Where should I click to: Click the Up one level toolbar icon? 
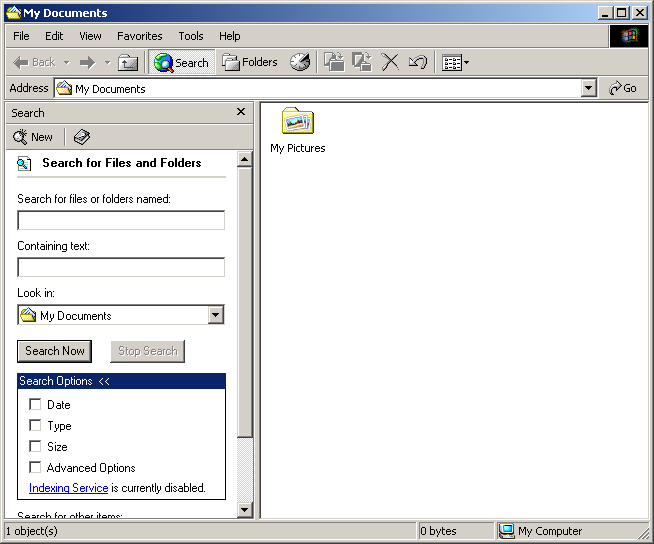click(x=128, y=62)
